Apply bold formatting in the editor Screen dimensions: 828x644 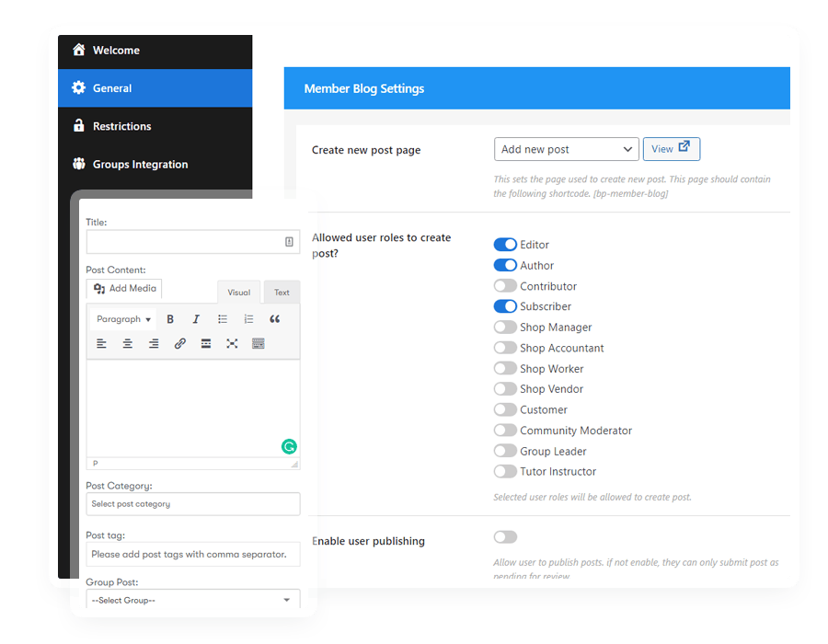(170, 319)
